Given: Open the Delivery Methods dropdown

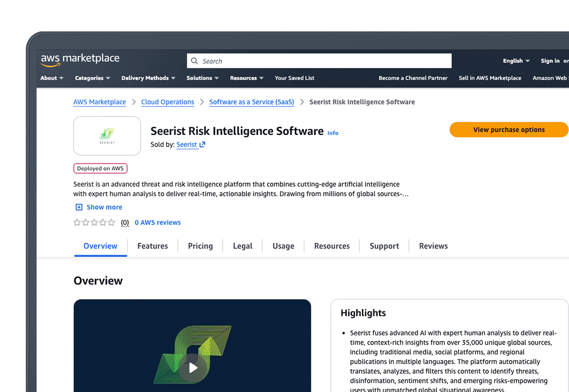Looking at the screenshot, I should (148, 78).
